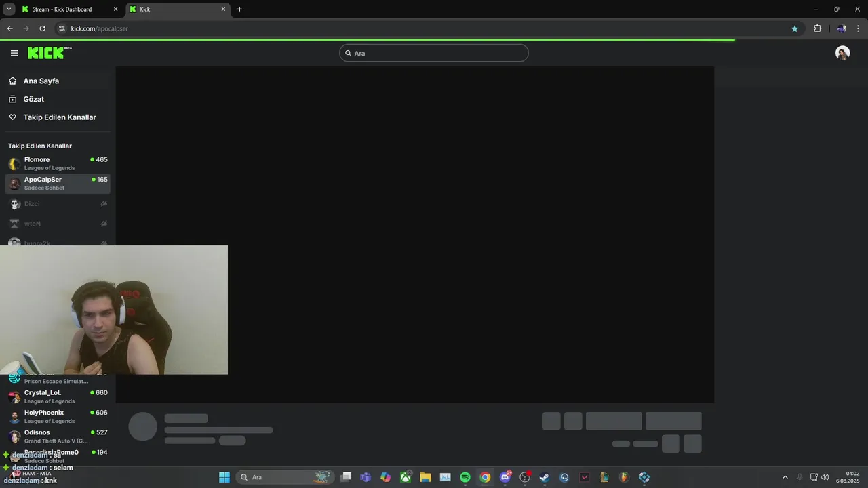Viewport: 868px width, 488px height.
Task: Go back in browser history
Action: (x=9, y=28)
